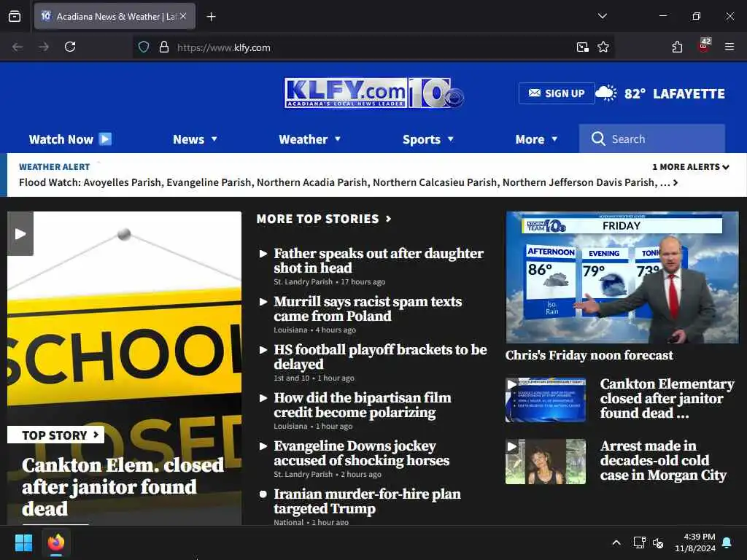This screenshot has width=747, height=560.
Task: Expand the News dropdown arrow
Action: pos(214,139)
